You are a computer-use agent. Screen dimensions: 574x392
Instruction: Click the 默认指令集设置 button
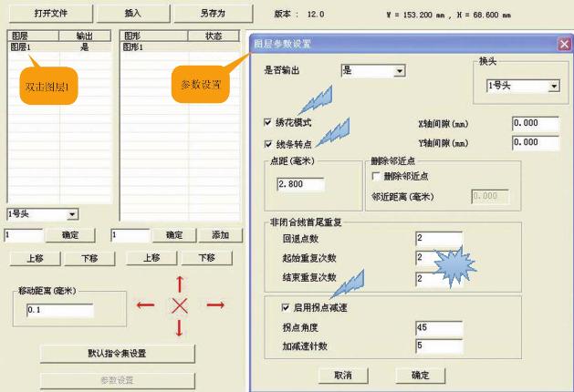(x=118, y=354)
